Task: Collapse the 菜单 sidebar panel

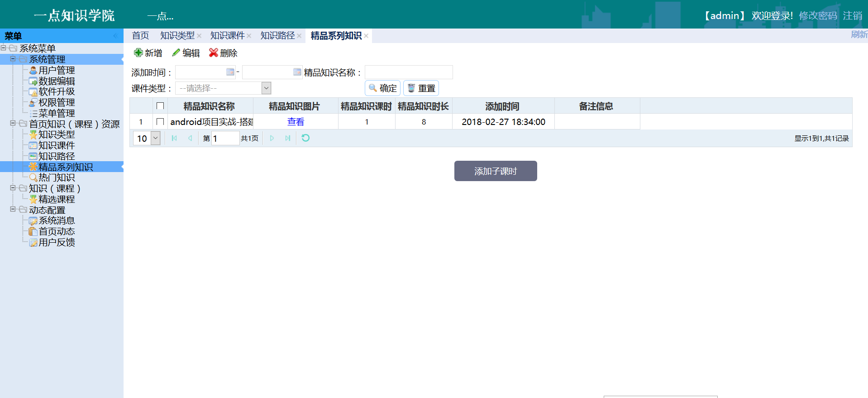Action: 115,36
